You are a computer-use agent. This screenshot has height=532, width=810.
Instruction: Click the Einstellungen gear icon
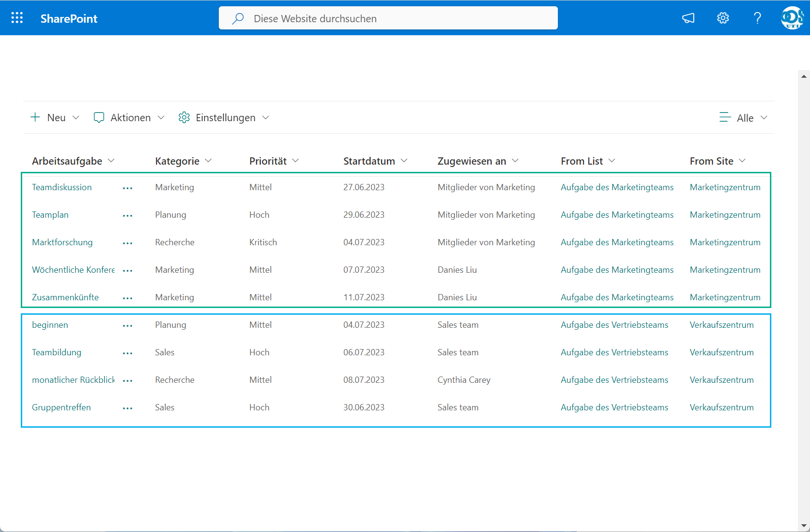click(184, 117)
